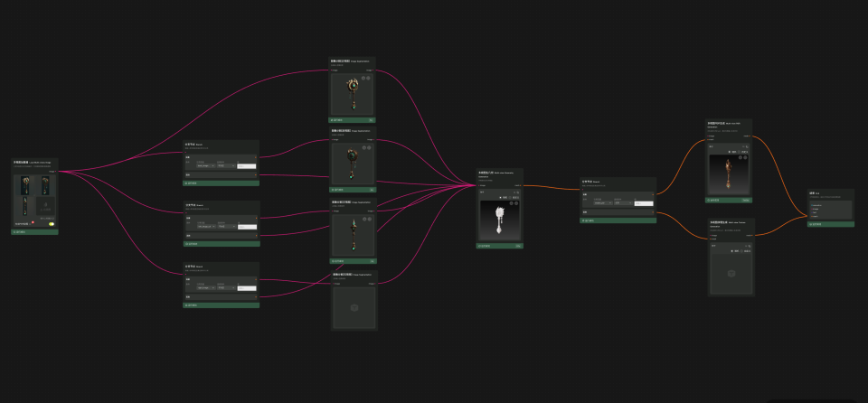The height and width of the screenshot is (403, 868).
Task: Toggle the yellow switch in Load Multi-view Image node
Action: point(52,223)
